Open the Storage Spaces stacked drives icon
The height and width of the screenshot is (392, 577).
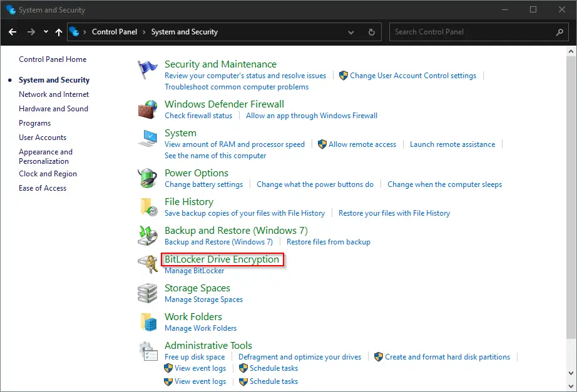(148, 293)
